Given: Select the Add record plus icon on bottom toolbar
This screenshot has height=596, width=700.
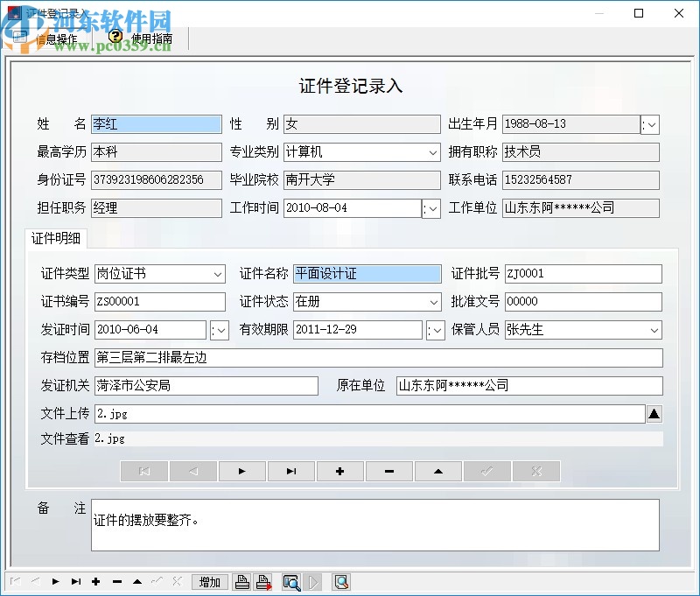Looking at the screenshot, I should click(95, 581).
